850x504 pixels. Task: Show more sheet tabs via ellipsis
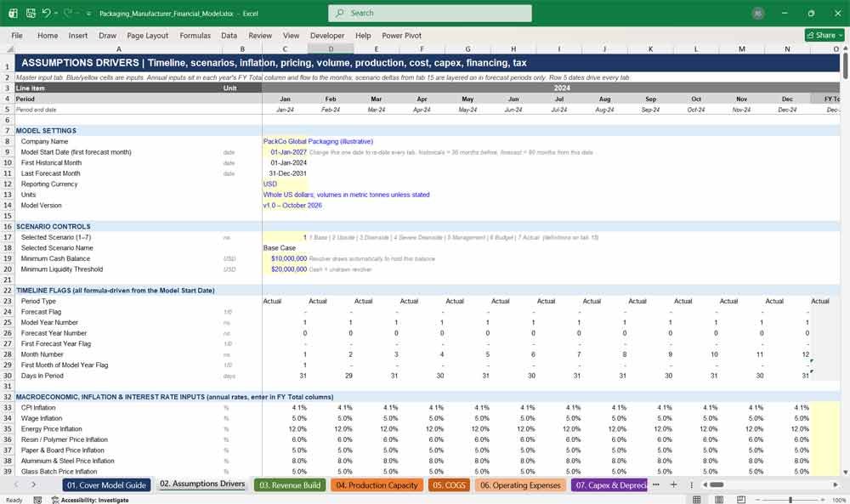tap(656, 484)
